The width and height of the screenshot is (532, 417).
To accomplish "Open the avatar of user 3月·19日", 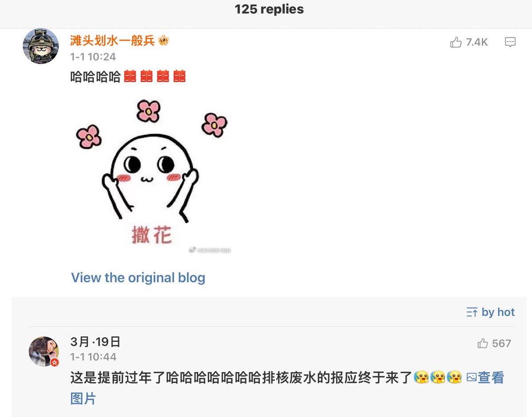I will (44, 351).
